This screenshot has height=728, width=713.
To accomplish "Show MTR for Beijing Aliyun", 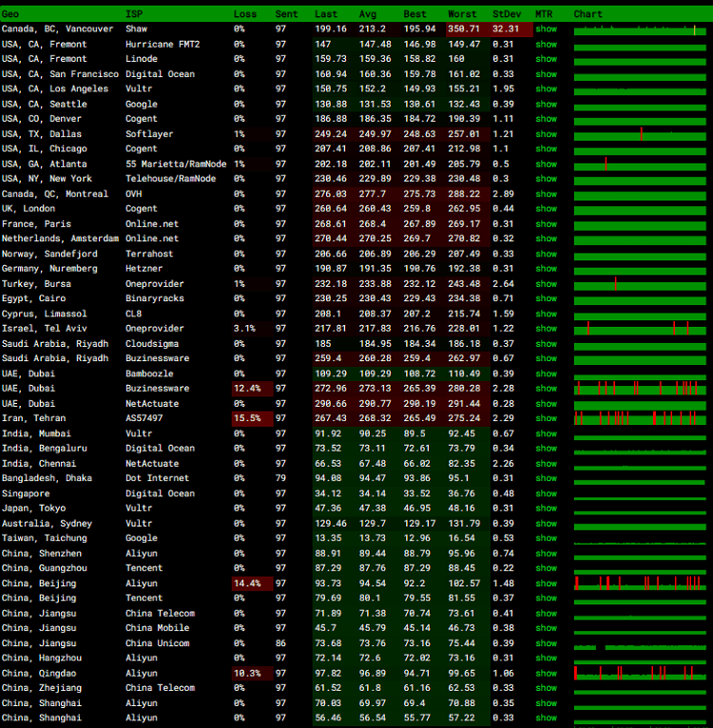I will [547, 584].
